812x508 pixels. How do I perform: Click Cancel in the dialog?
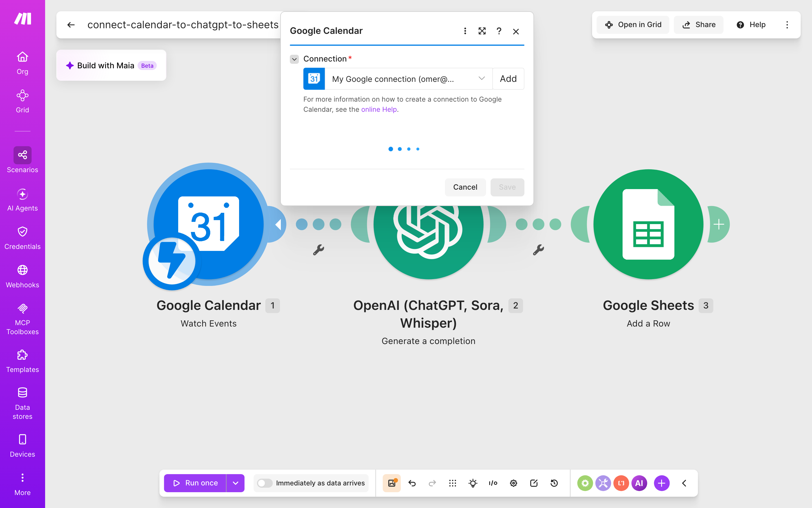pos(465,187)
